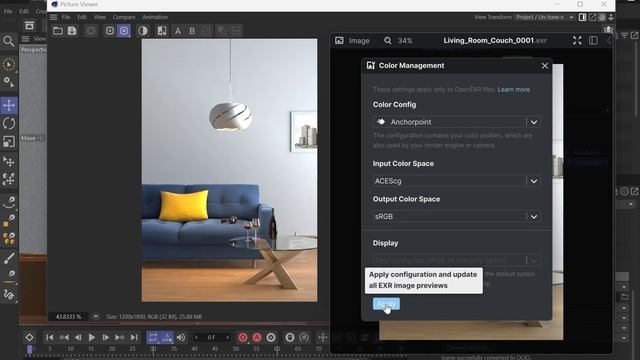640x360 pixels.
Task: Click the down arrow icon in Picture Viewer's top-right corner
Action: [x=611, y=17]
